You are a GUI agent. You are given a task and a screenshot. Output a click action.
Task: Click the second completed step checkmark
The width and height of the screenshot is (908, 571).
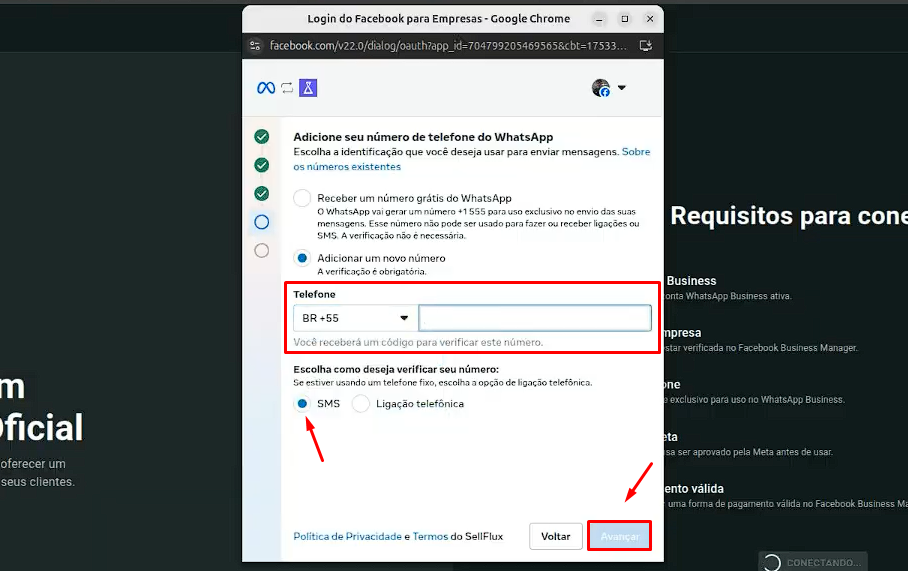[x=262, y=165]
